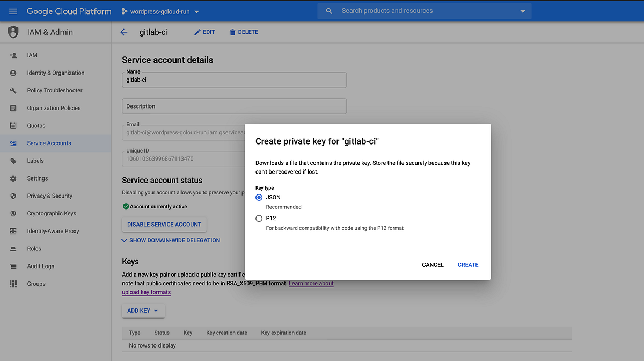Click the Status column header
Viewport: 644px width, 361px height.
tap(162, 333)
